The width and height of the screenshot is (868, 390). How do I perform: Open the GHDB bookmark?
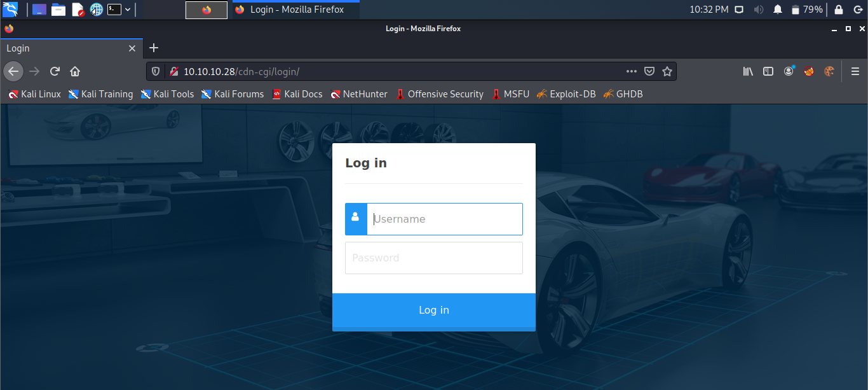coord(623,94)
